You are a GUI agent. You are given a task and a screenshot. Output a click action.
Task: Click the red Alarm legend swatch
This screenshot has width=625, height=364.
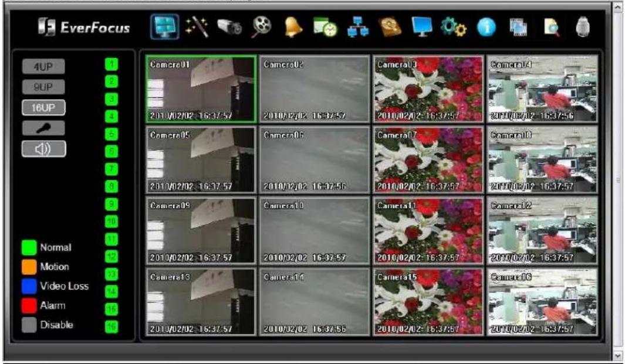point(29,305)
